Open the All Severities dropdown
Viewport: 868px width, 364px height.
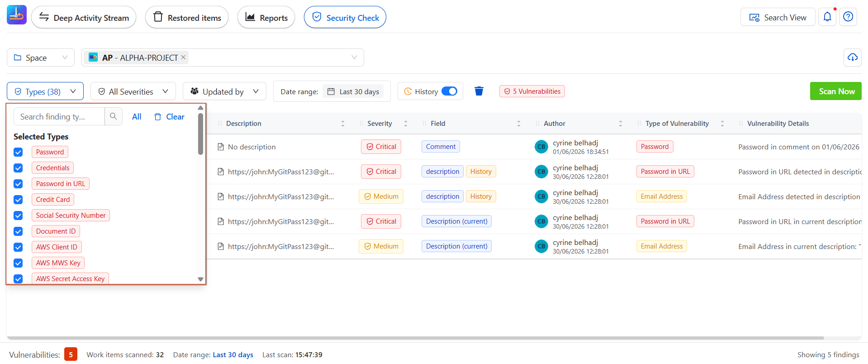tap(133, 91)
